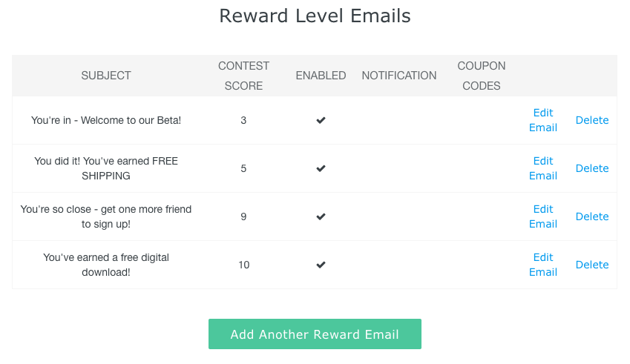Click Add Another Reward Email button
Image resolution: width=630 pixels, height=364 pixels.
tap(315, 334)
